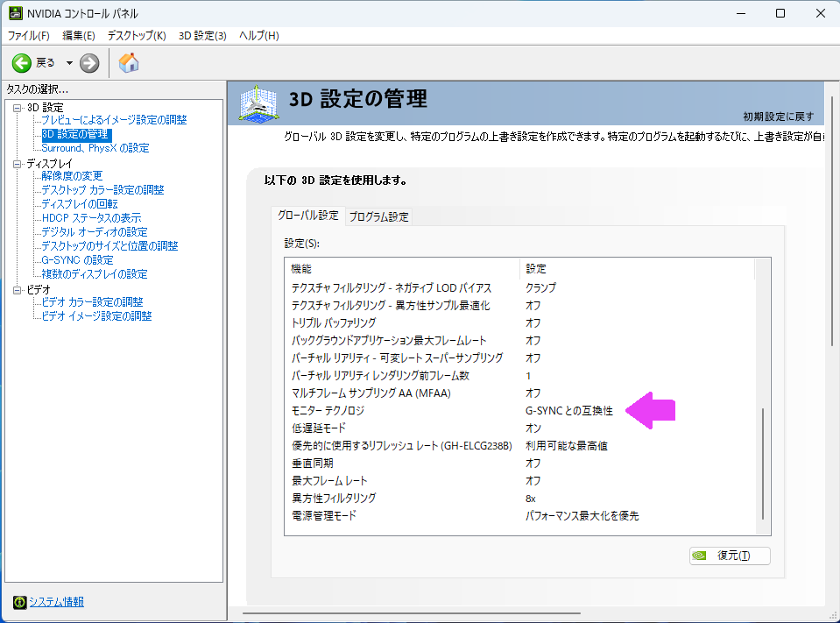Screen dimensions: 840x623
Task: Select 3D 設定の管理 in the task tree
Action: point(75,134)
